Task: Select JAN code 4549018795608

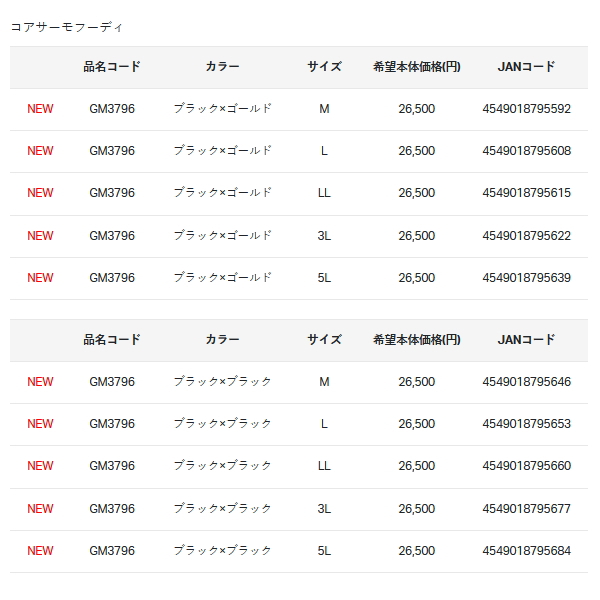Action: 526,151
